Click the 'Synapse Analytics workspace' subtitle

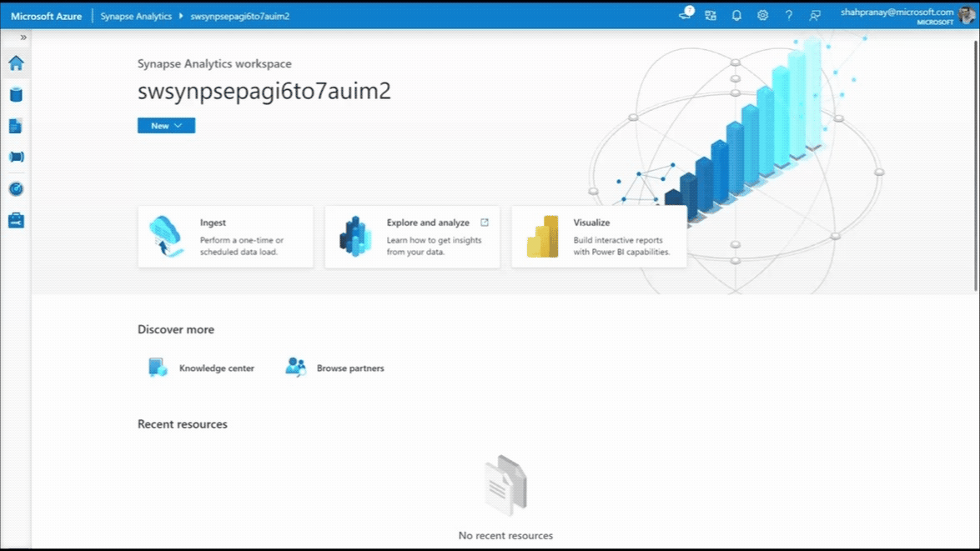[214, 63]
